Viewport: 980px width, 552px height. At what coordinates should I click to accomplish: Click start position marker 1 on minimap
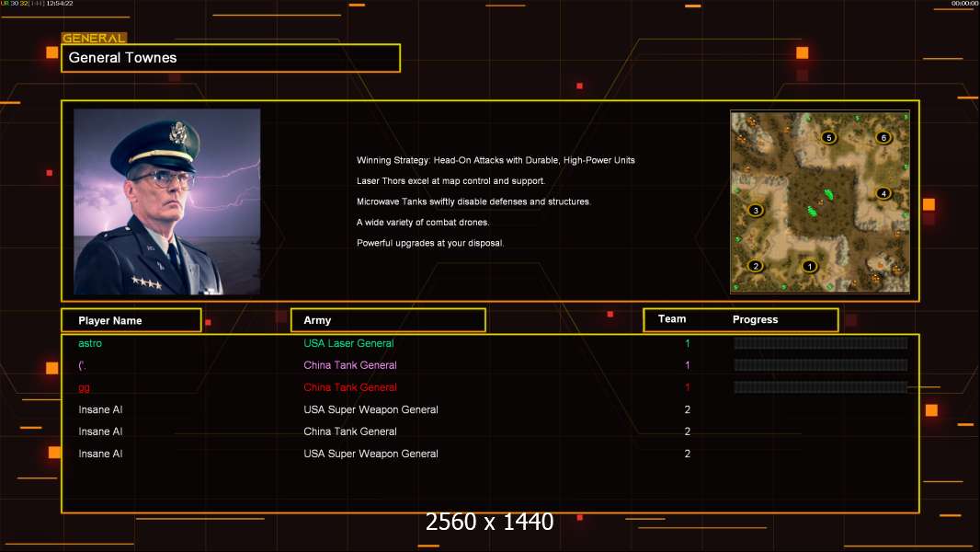(x=809, y=266)
